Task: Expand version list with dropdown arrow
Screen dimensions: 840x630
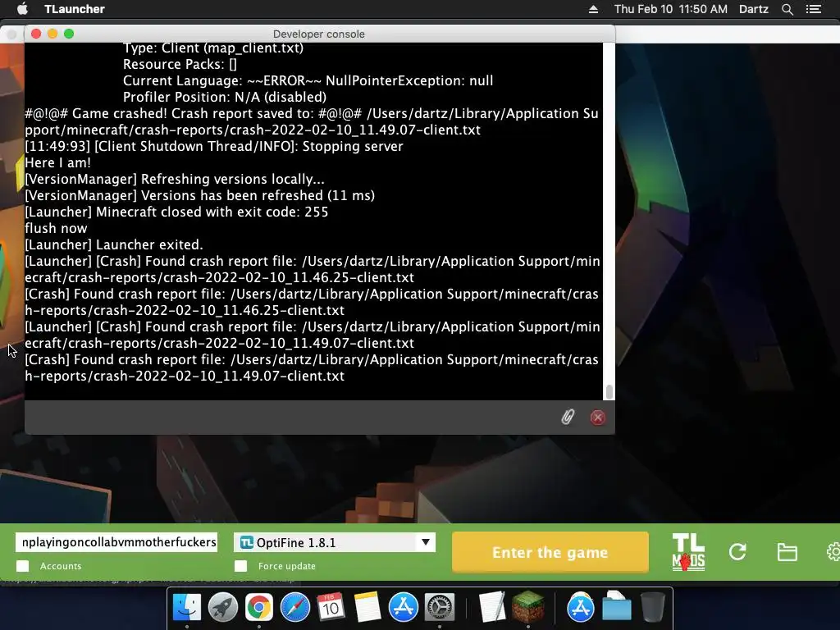Action: 426,542
